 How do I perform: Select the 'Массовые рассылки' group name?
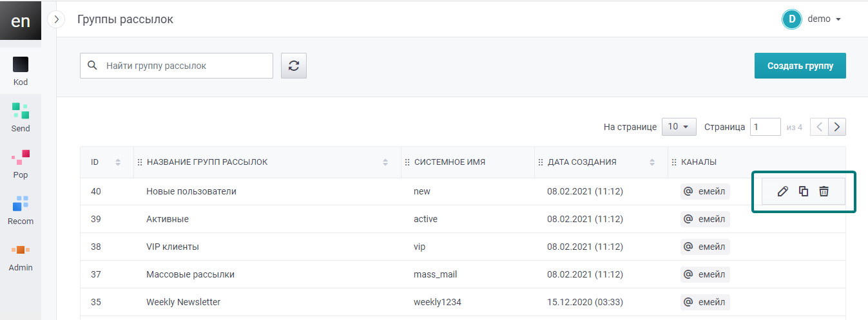[x=190, y=274]
